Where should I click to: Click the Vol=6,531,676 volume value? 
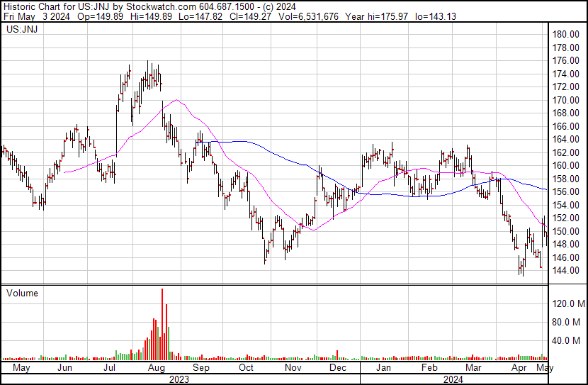click(x=308, y=16)
